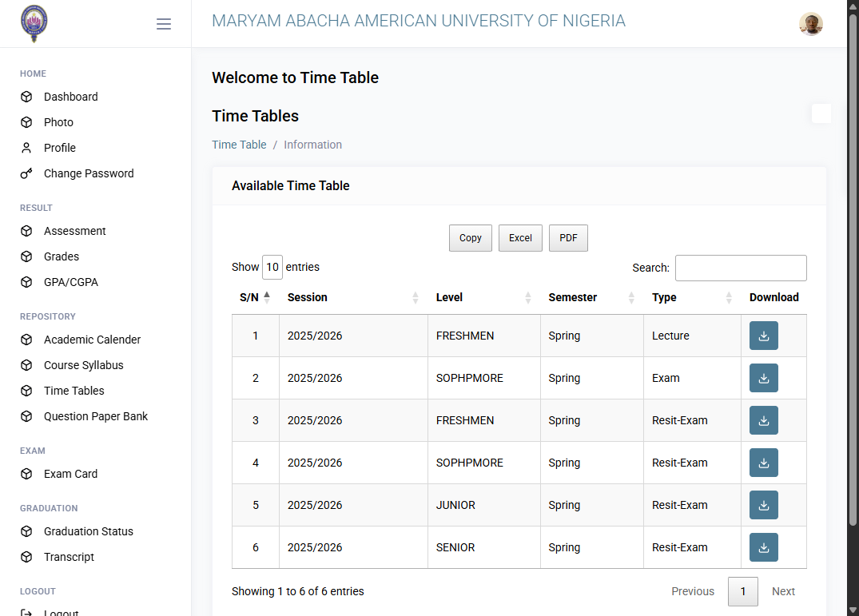Image resolution: width=859 pixels, height=616 pixels.
Task: Click the Grades cube icon
Action: (x=26, y=256)
